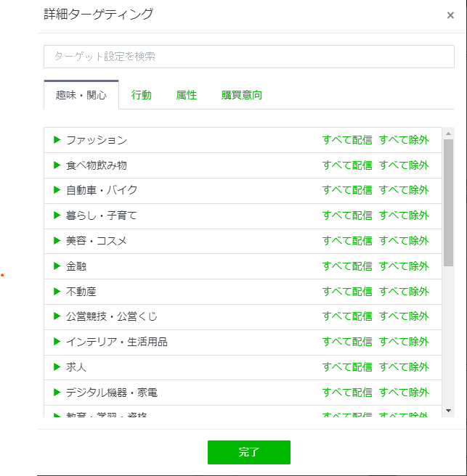Click すべて除外 for 暮らし・子育て
The height and width of the screenshot is (476, 467).
tap(404, 216)
